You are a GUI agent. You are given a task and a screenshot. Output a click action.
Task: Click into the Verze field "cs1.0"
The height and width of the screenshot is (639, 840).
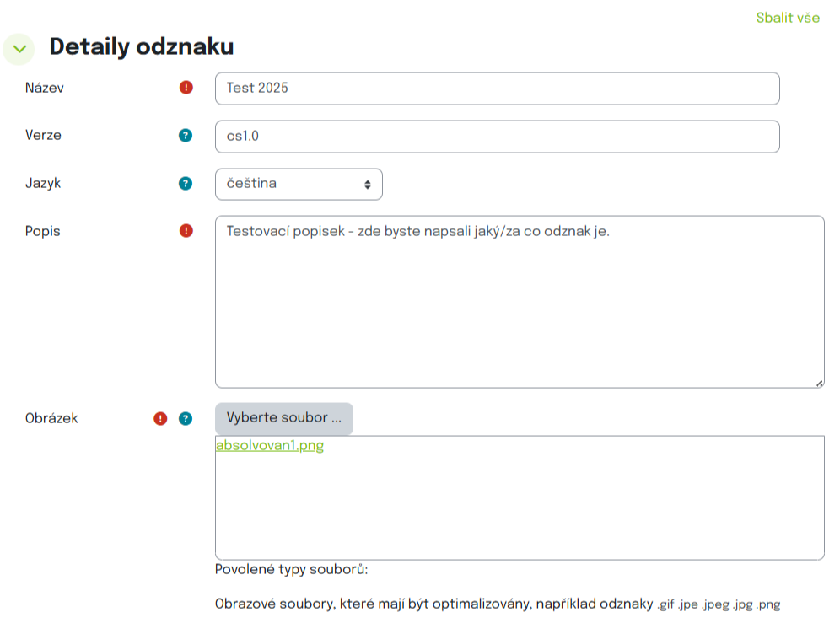pos(497,137)
